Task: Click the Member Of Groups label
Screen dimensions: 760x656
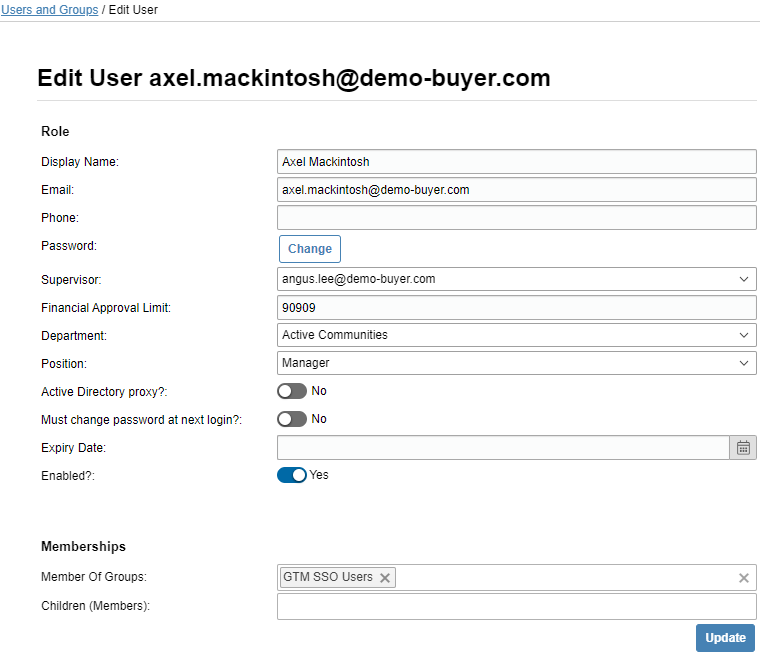Action: (x=94, y=577)
